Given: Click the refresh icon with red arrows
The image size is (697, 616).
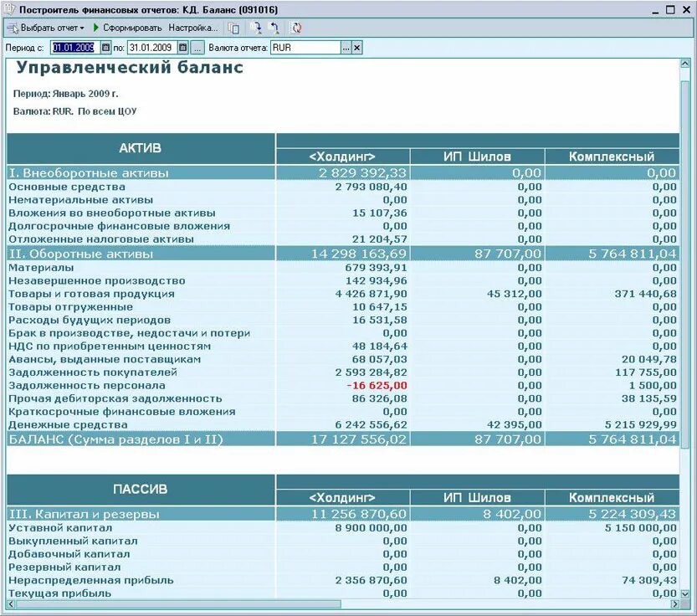Looking at the screenshot, I should point(296,28).
